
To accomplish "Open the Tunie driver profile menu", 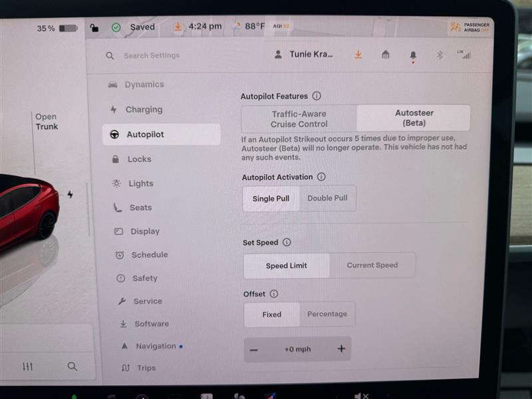I will [x=304, y=55].
